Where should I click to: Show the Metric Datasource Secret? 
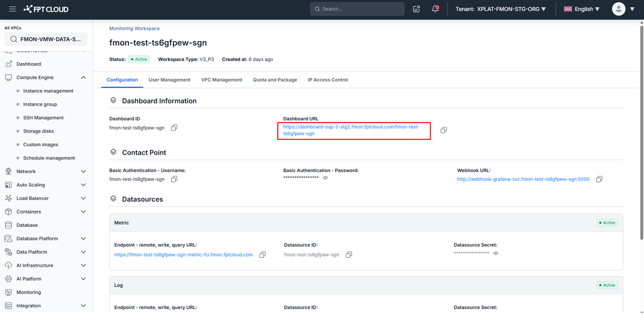tap(495, 253)
